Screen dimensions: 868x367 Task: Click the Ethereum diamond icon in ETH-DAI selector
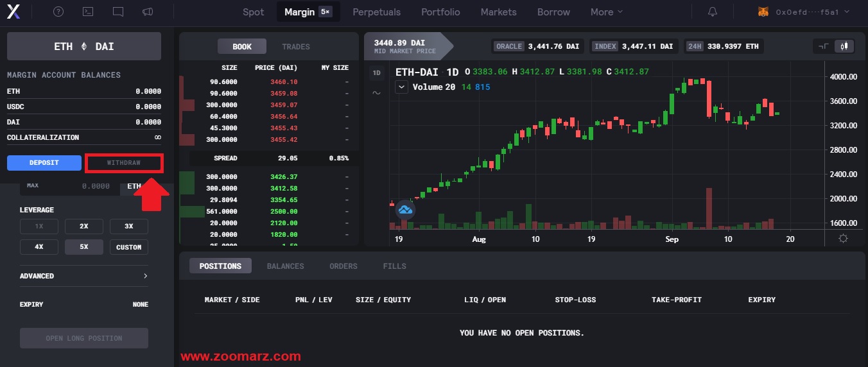tap(84, 46)
